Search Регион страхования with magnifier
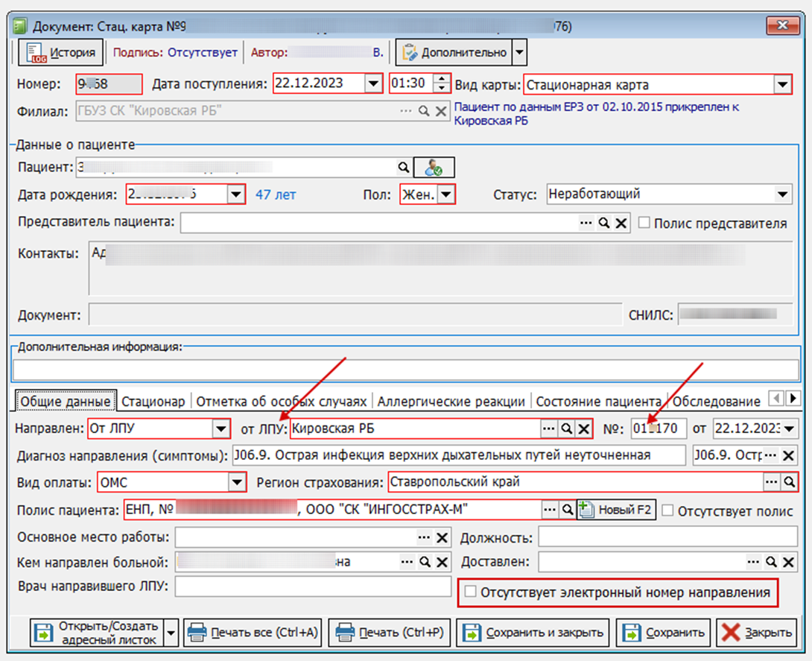Screen dimensions: 812x661 point(789,481)
